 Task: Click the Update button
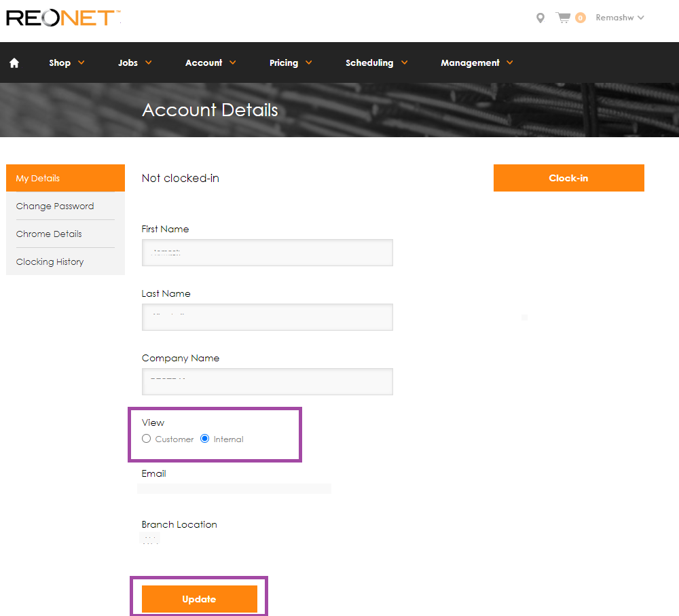click(x=199, y=598)
